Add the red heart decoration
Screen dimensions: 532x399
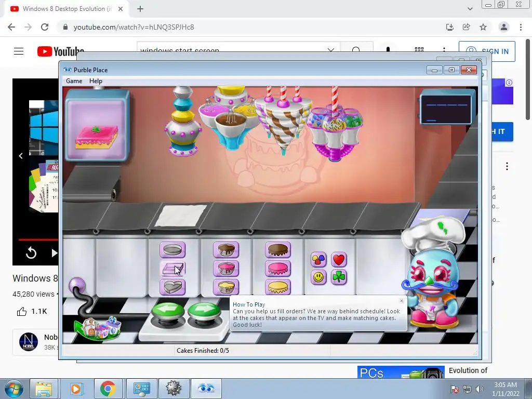pos(339,260)
